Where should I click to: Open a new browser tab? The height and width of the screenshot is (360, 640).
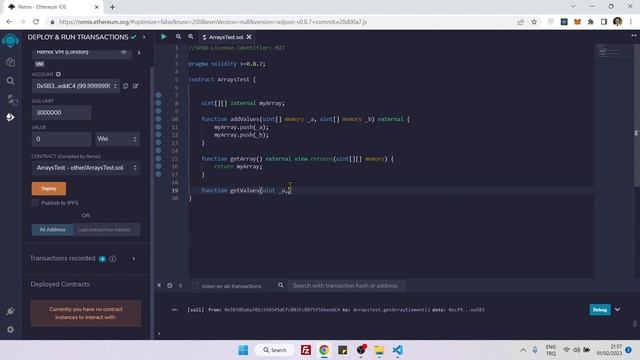(x=112, y=7)
